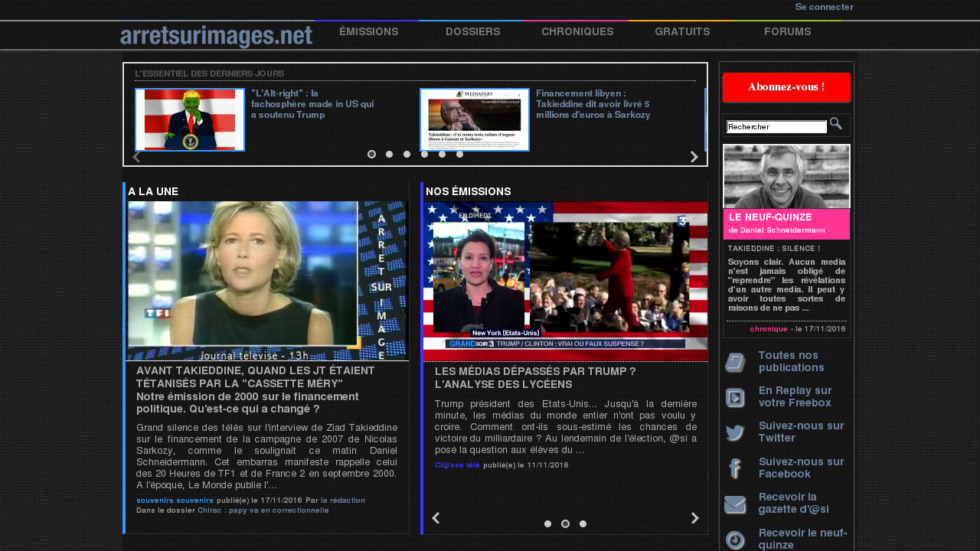
Task: Open the Avant Takieddine cassette Méry headline
Action: click(256, 377)
